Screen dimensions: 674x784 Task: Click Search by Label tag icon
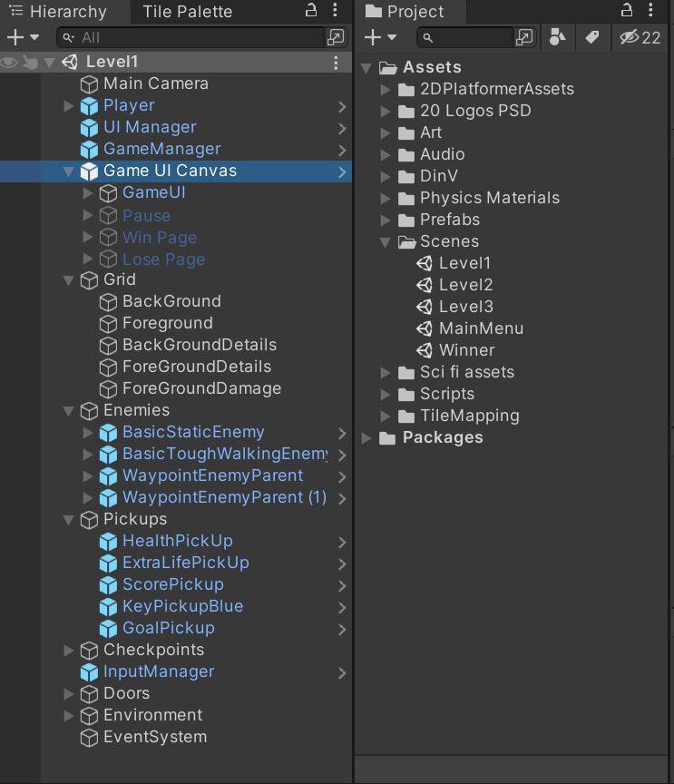(592, 37)
